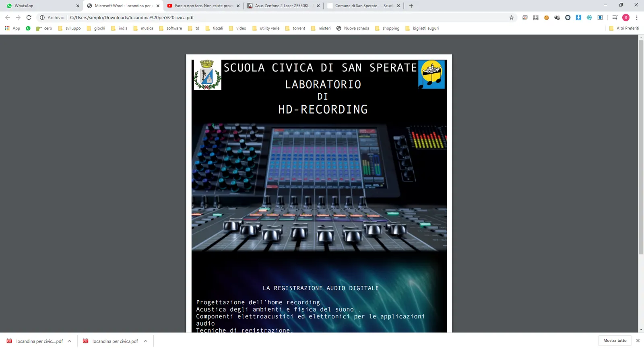Switch to the WhatsApp tab
The image size is (644, 349).
pos(42,6)
